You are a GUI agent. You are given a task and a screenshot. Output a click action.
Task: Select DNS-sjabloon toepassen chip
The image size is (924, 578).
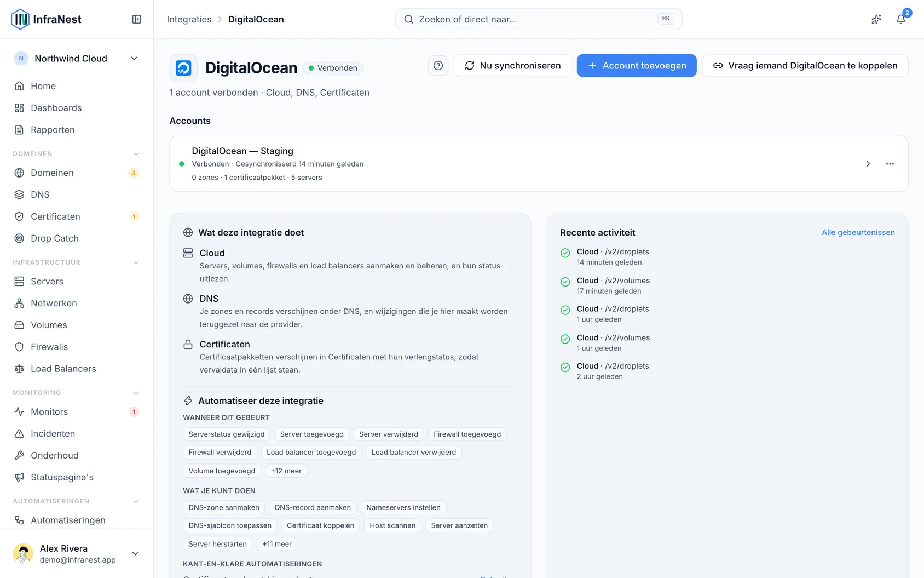coord(230,526)
